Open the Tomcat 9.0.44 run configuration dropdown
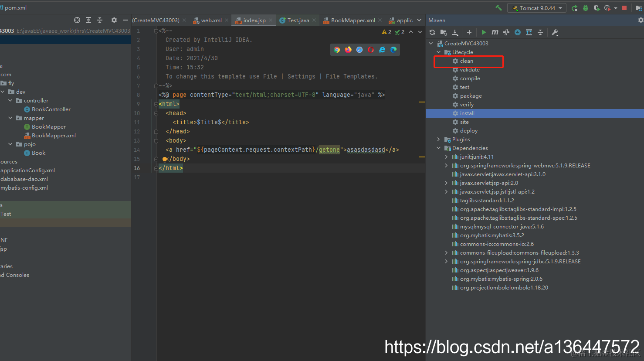Image resolution: width=644 pixels, height=361 pixels. (537, 8)
